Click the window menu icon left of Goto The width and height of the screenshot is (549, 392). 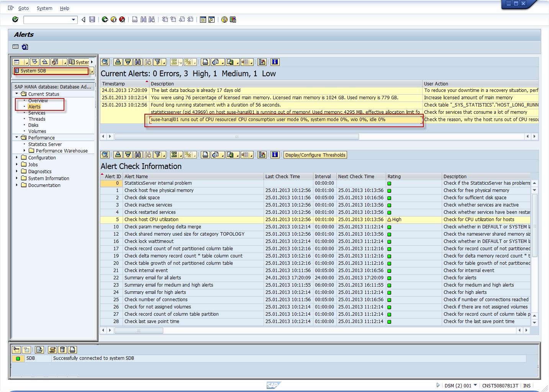(11, 8)
